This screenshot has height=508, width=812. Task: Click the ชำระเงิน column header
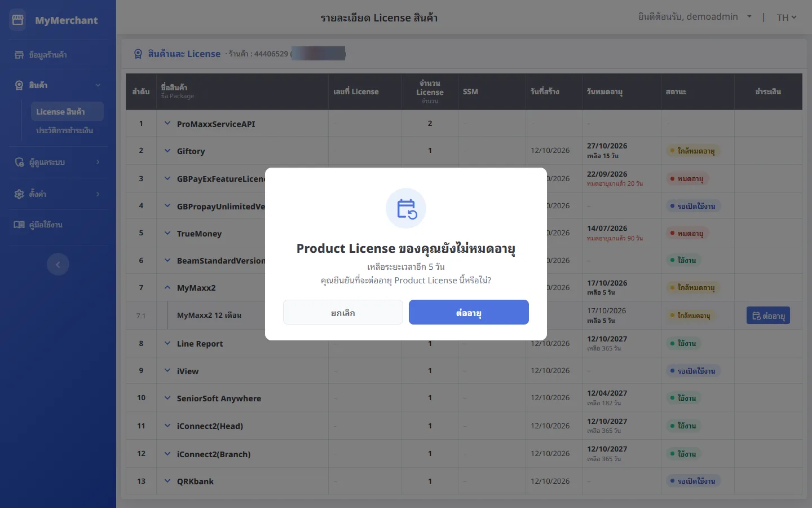(768, 91)
